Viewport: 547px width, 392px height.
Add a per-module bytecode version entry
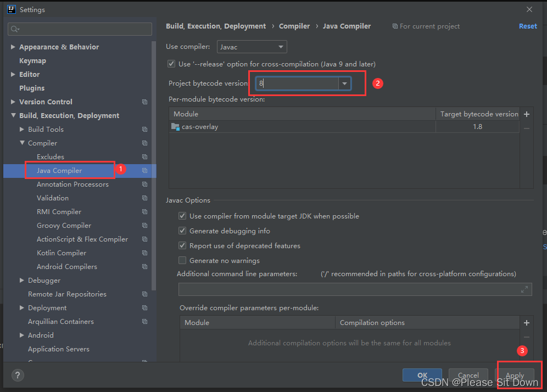527,114
